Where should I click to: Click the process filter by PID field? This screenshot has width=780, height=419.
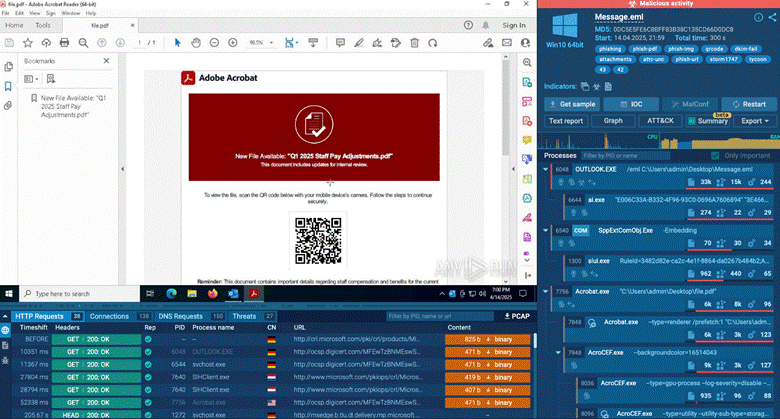pos(626,156)
